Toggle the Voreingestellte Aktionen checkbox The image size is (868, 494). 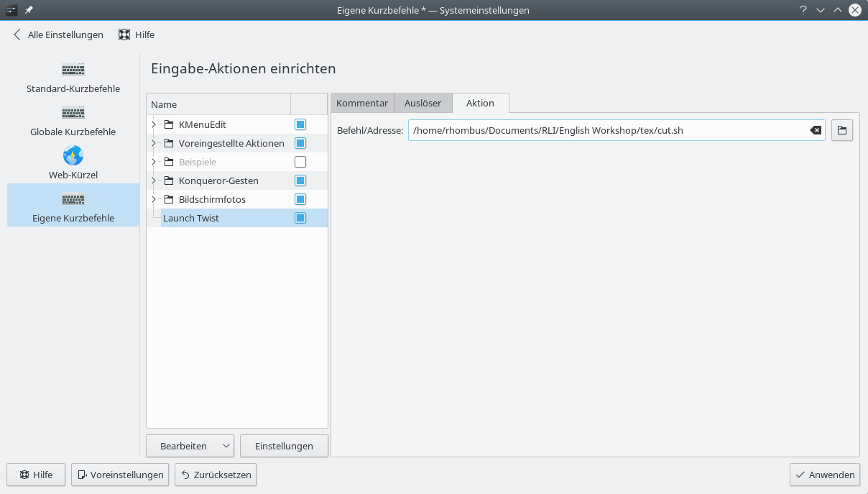[300, 143]
